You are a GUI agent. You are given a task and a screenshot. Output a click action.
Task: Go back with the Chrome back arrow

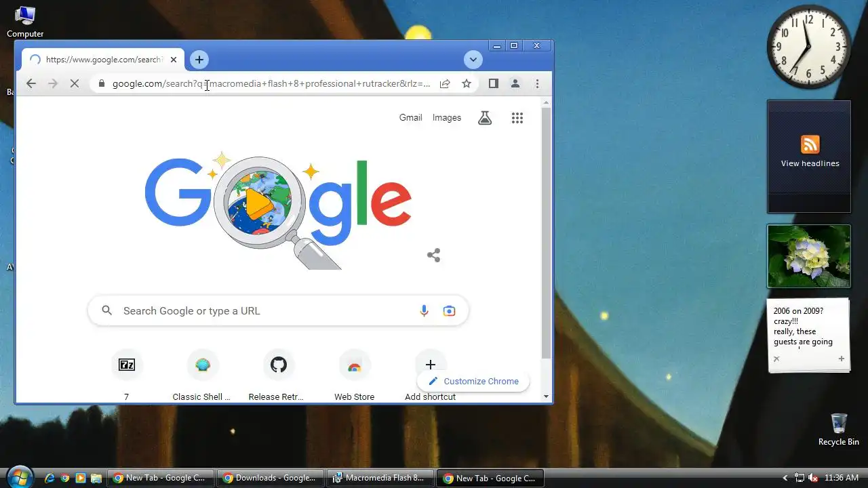coord(31,83)
